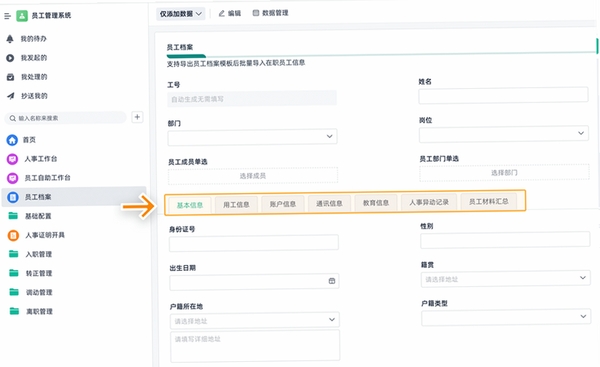Click the 员工管理系统 title text

coord(51,16)
